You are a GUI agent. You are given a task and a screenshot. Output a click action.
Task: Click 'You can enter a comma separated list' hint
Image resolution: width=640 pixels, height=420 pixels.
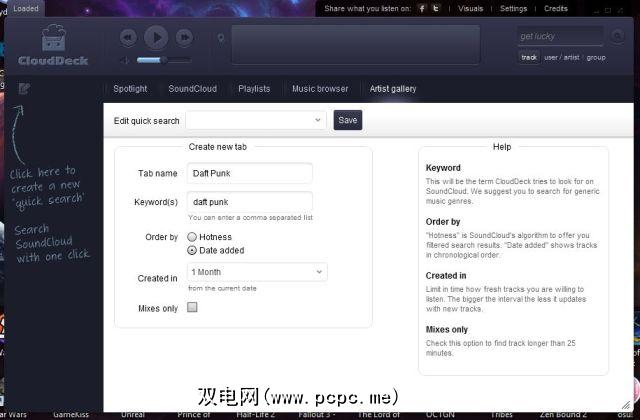[x=251, y=218]
